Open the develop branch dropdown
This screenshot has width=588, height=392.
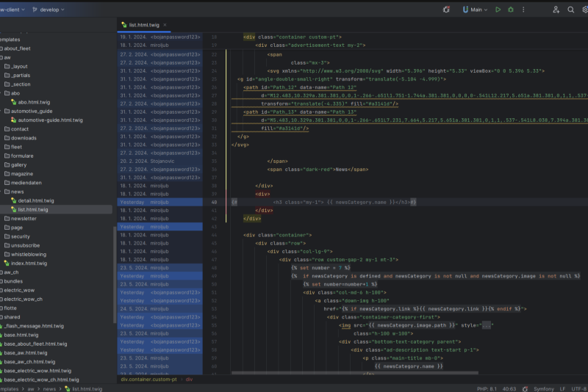[x=49, y=10]
